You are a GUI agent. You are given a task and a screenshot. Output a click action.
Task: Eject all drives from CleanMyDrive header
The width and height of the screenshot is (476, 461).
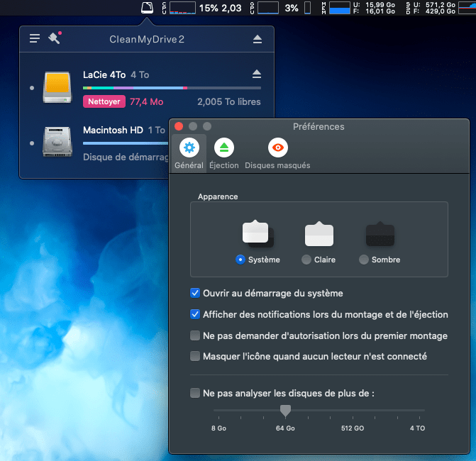point(257,39)
